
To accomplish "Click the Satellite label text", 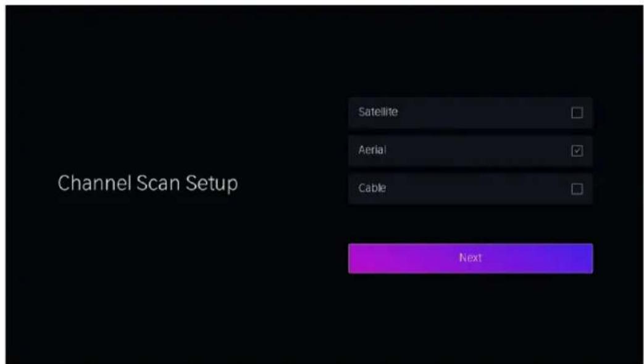I will pos(378,112).
